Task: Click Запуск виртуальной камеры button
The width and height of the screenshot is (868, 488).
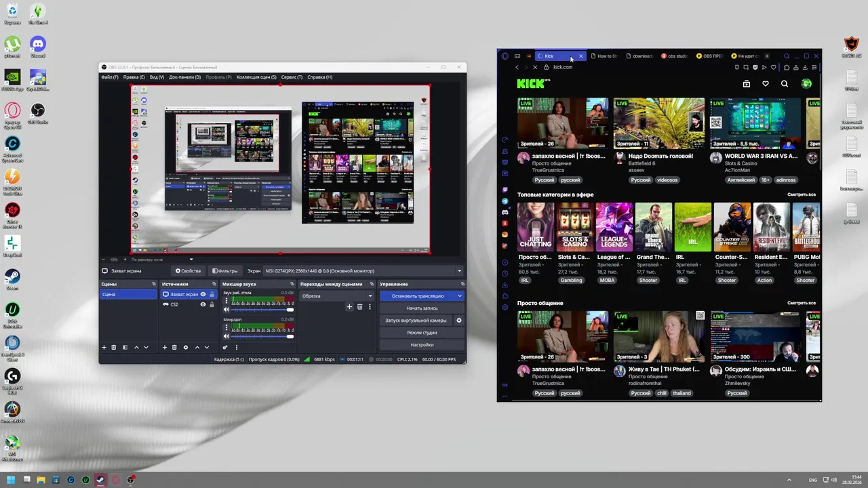Action: [x=416, y=321]
